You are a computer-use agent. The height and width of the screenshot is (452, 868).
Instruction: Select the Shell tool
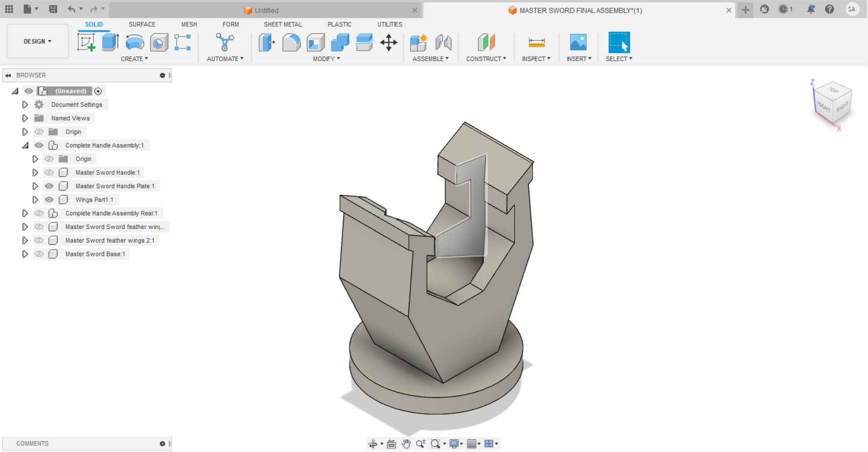[316, 43]
